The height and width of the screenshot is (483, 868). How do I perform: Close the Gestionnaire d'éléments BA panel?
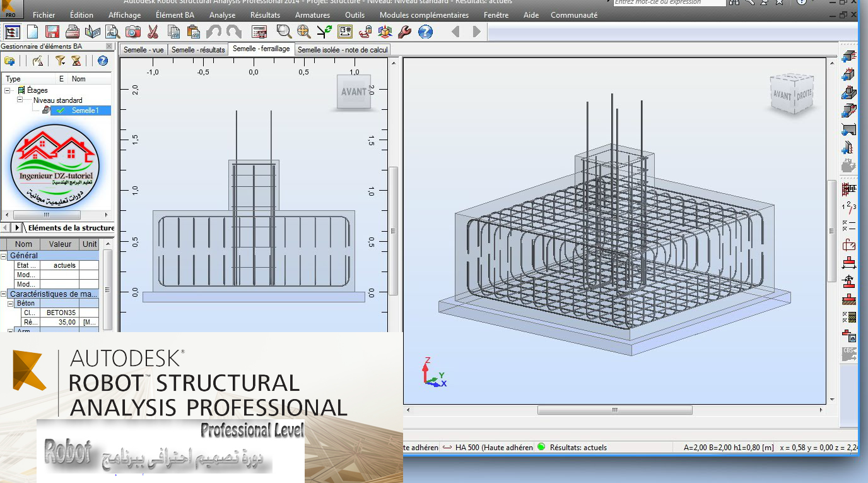point(109,47)
